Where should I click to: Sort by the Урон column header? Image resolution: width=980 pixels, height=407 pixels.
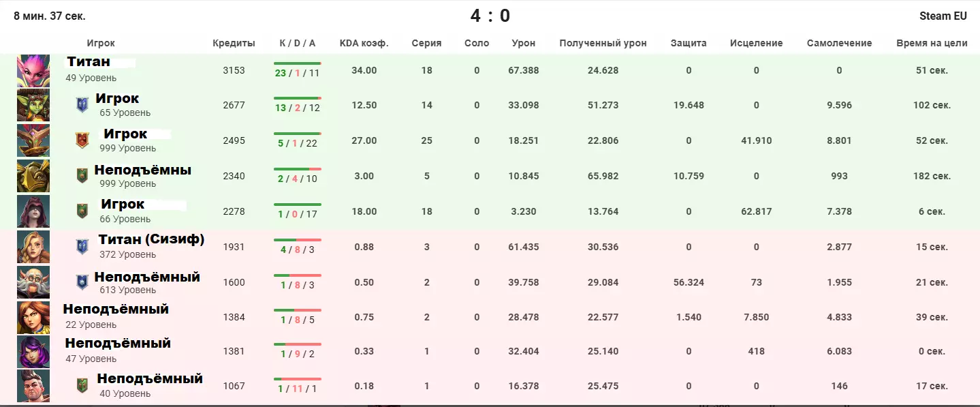pos(523,43)
